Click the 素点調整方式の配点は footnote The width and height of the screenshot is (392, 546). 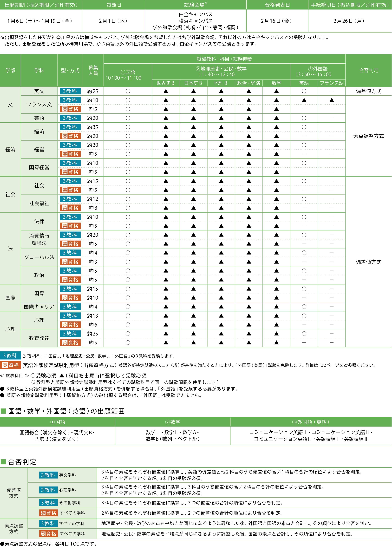click(x=49, y=543)
